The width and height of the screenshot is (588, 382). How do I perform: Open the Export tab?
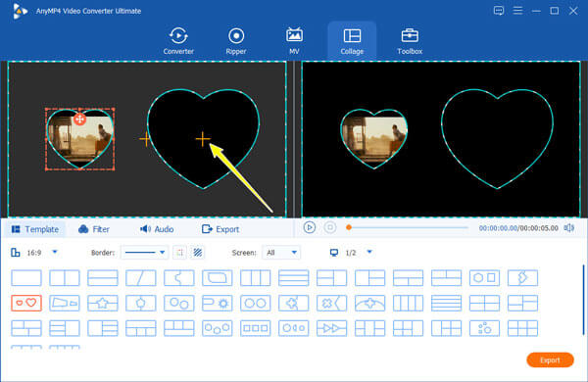(x=220, y=229)
